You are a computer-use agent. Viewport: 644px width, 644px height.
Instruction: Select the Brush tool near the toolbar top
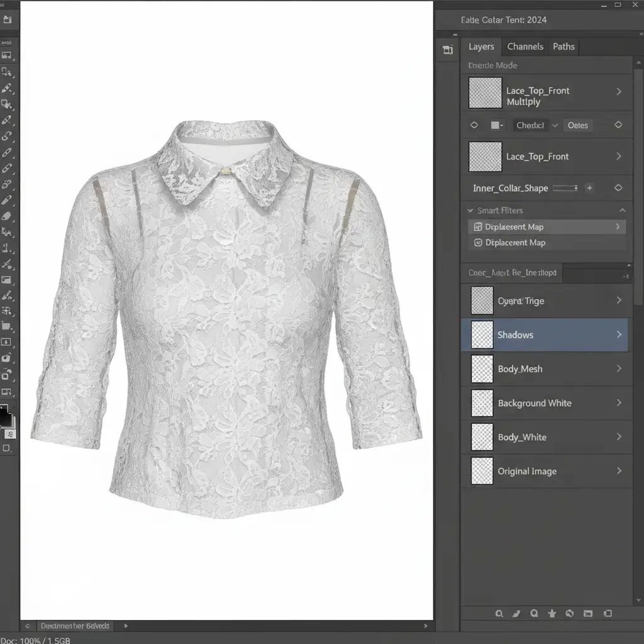(x=7, y=88)
